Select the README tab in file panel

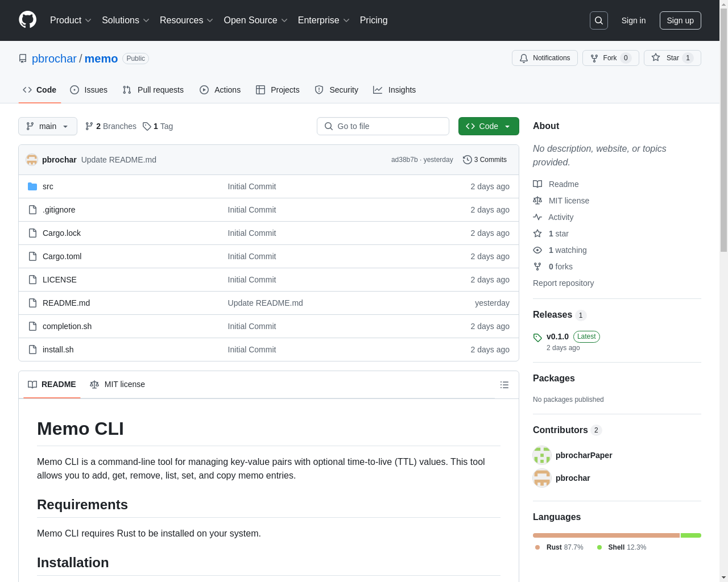(52, 385)
